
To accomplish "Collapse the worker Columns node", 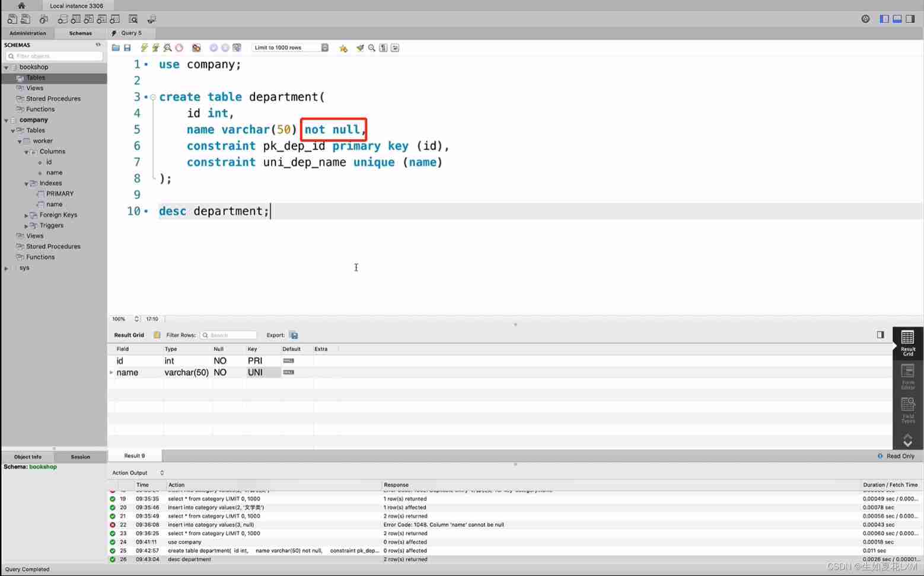I will tap(26, 152).
